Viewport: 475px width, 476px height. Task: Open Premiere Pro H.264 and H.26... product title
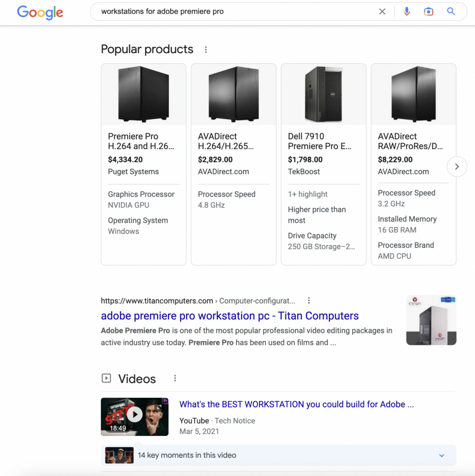tap(141, 141)
